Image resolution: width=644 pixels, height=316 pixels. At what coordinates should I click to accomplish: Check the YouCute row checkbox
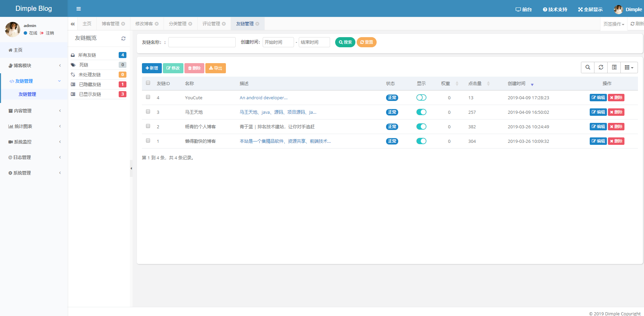click(148, 97)
